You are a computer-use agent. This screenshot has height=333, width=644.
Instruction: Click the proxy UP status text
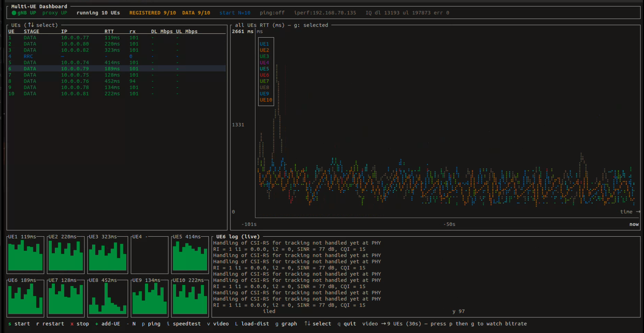(x=55, y=13)
